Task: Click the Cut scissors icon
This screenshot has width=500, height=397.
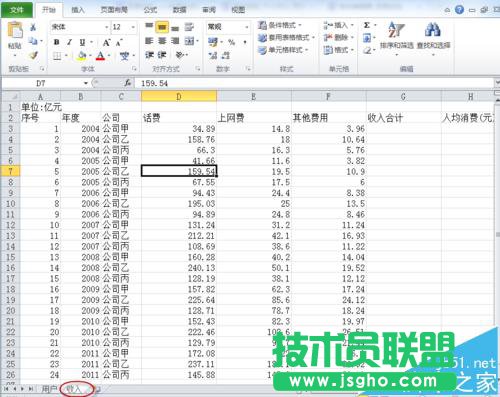Action: 33,27
